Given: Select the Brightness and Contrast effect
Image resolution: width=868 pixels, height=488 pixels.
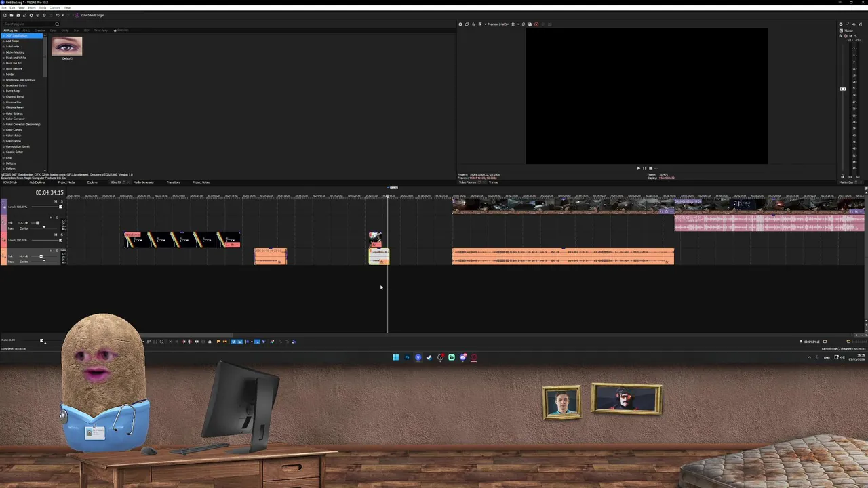Looking at the screenshot, I should click(20, 80).
